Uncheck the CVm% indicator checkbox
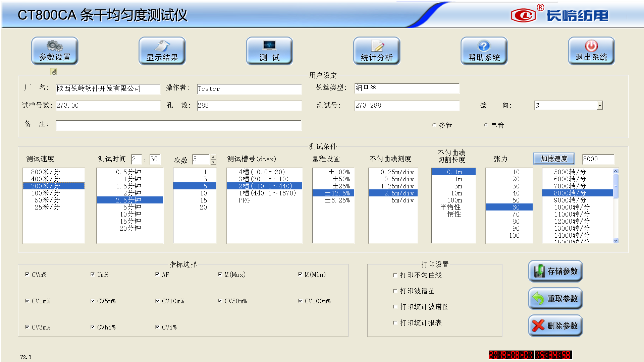 [27, 275]
